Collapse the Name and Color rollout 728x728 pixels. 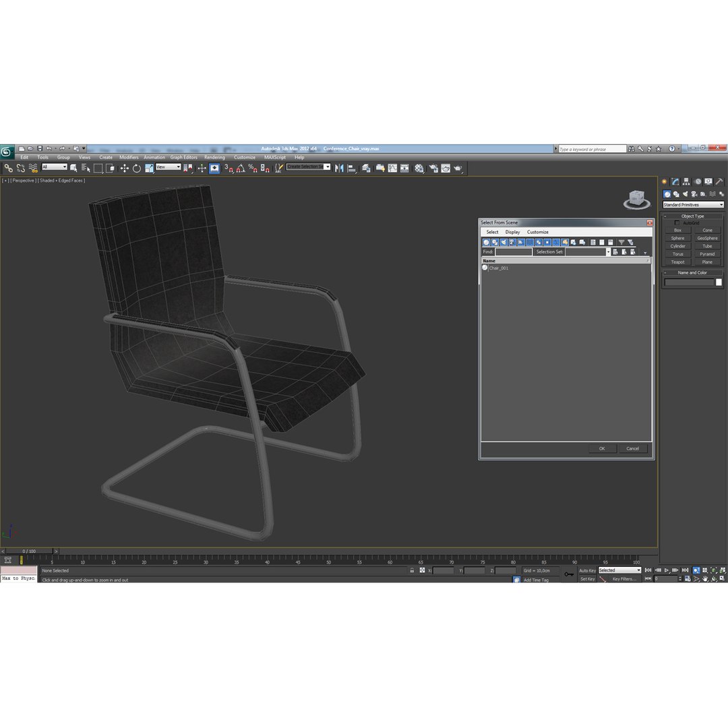(x=692, y=272)
